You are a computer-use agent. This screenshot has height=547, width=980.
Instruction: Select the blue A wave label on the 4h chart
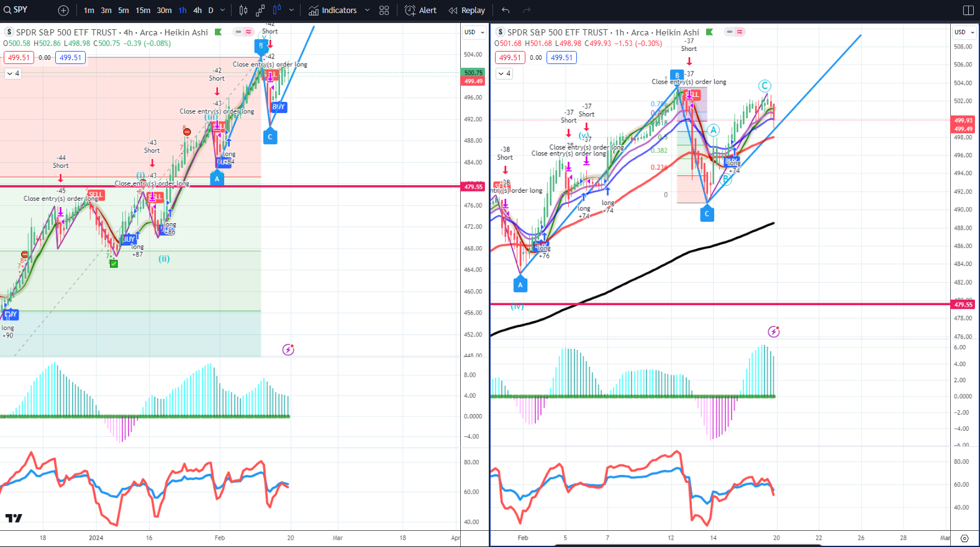point(217,178)
